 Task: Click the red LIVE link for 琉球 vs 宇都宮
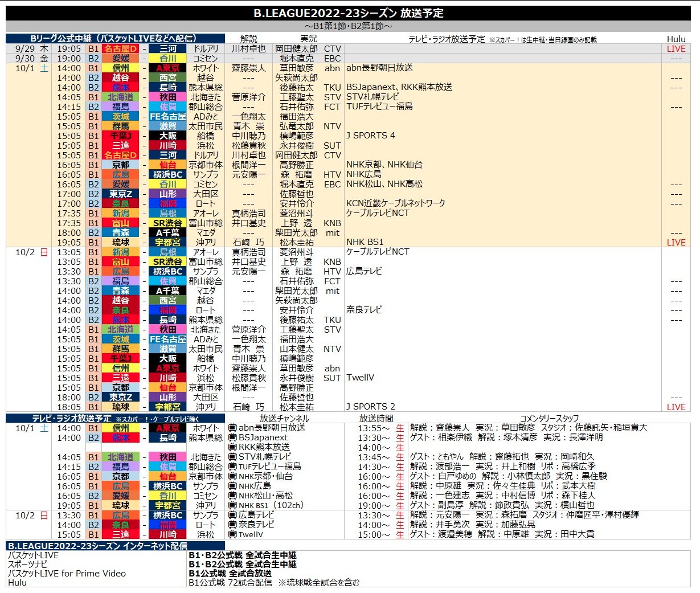(x=676, y=242)
